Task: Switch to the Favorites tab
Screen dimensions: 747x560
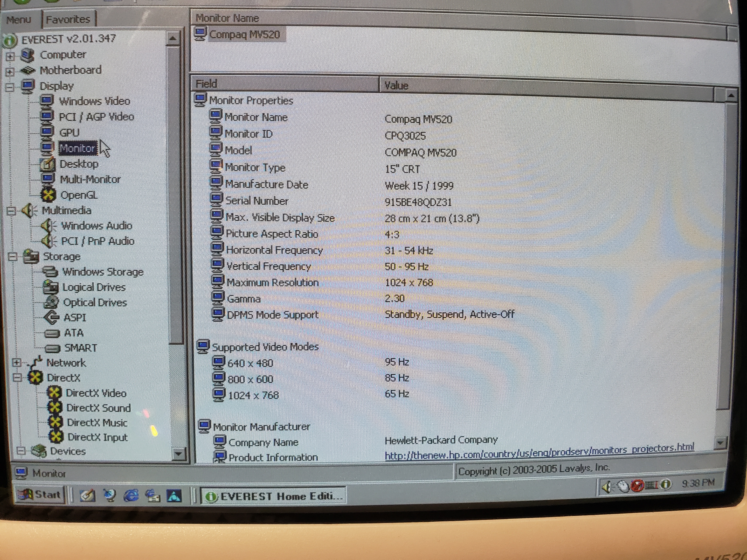Action: (x=68, y=20)
